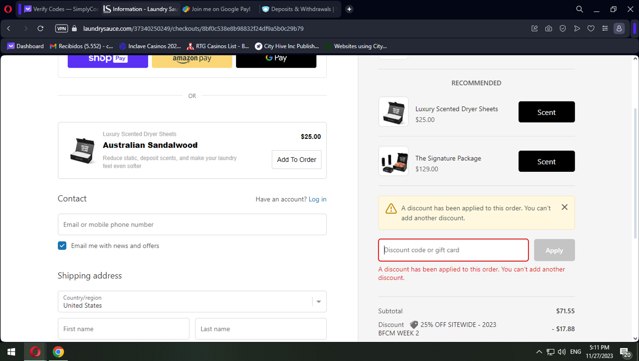Open volume control tray icon
The width and height of the screenshot is (639, 361).
pyautogui.click(x=562, y=352)
